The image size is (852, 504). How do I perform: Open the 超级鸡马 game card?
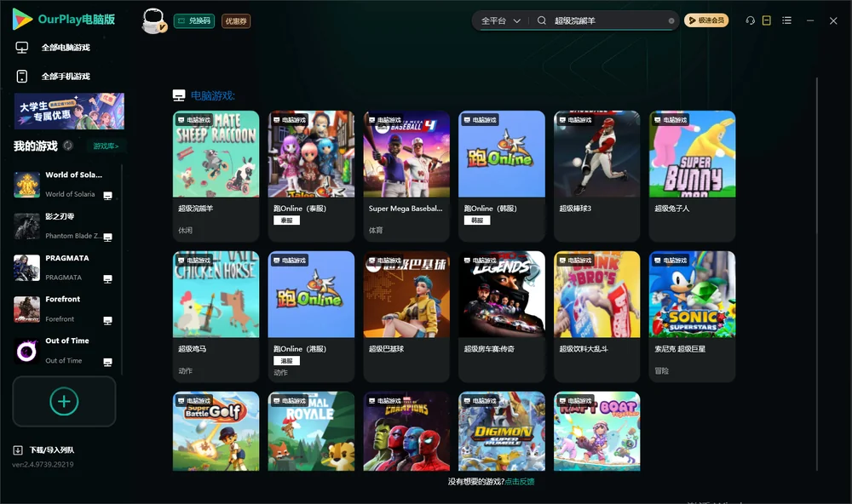click(216, 317)
